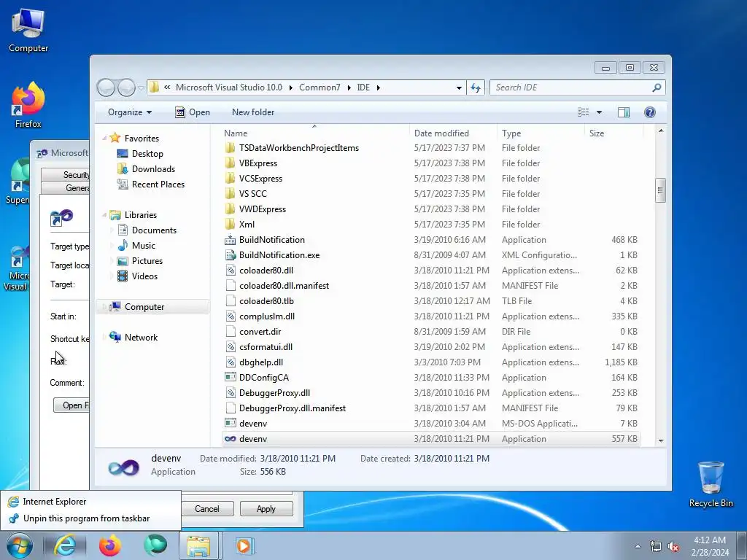Click the Forward navigation button
The width and height of the screenshot is (747, 560).
coord(126,87)
